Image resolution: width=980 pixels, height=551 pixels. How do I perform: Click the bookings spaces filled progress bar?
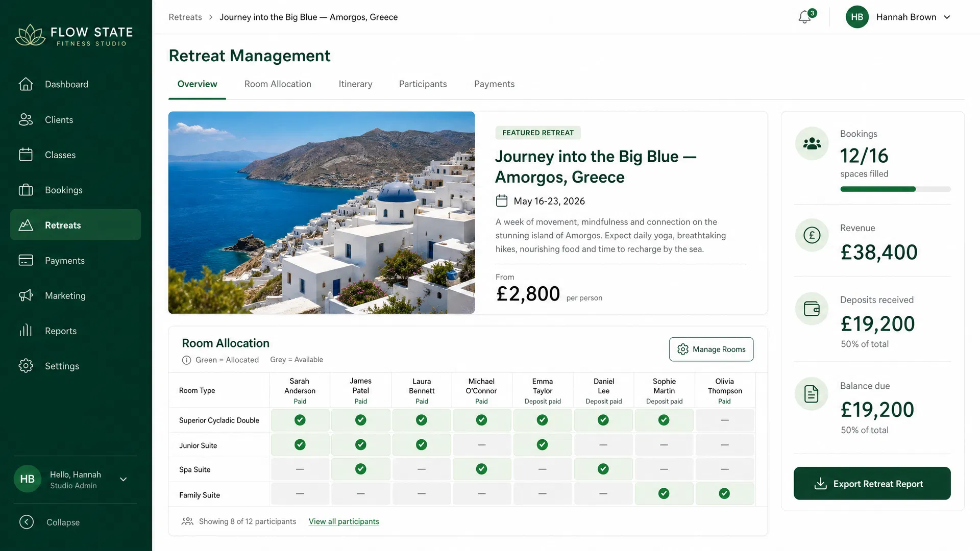point(895,189)
